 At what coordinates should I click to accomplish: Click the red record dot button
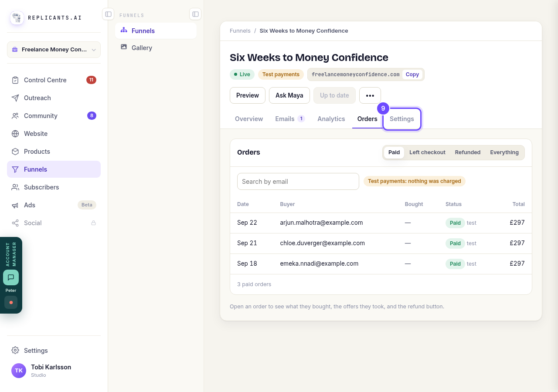tap(11, 302)
